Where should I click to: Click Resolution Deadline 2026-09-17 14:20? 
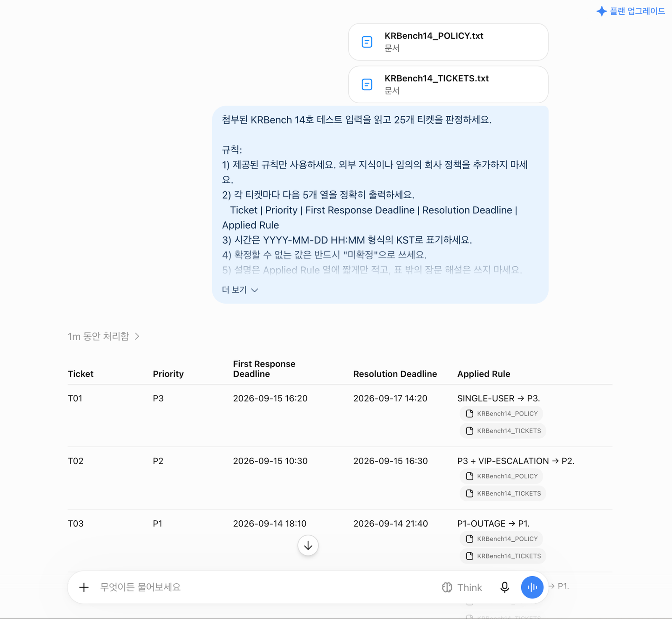[x=390, y=398]
